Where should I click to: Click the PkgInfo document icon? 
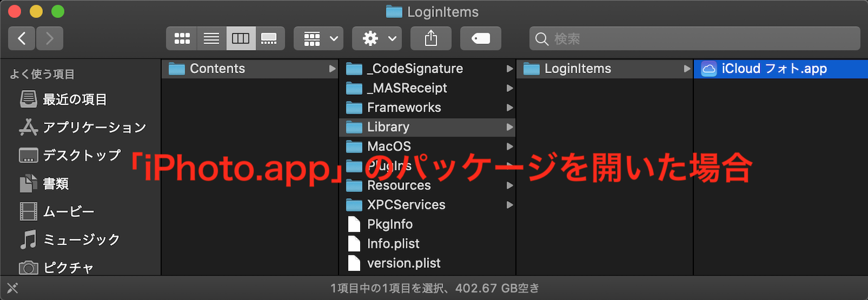[354, 224]
